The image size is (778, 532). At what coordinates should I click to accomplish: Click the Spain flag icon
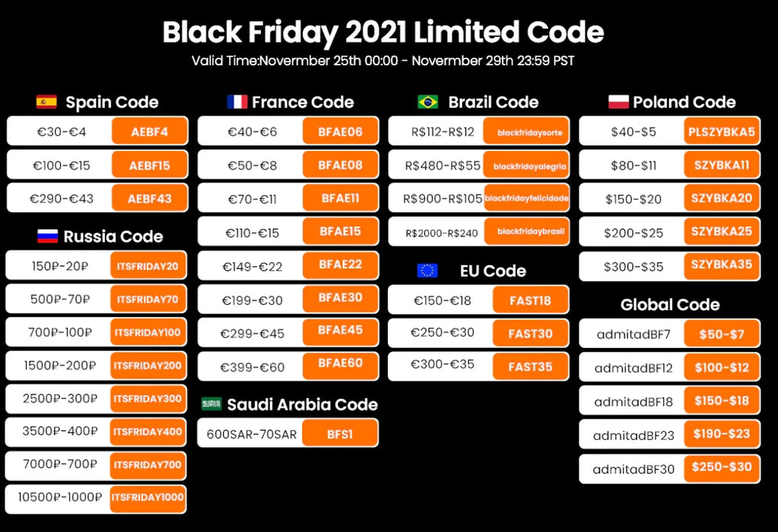(x=46, y=102)
